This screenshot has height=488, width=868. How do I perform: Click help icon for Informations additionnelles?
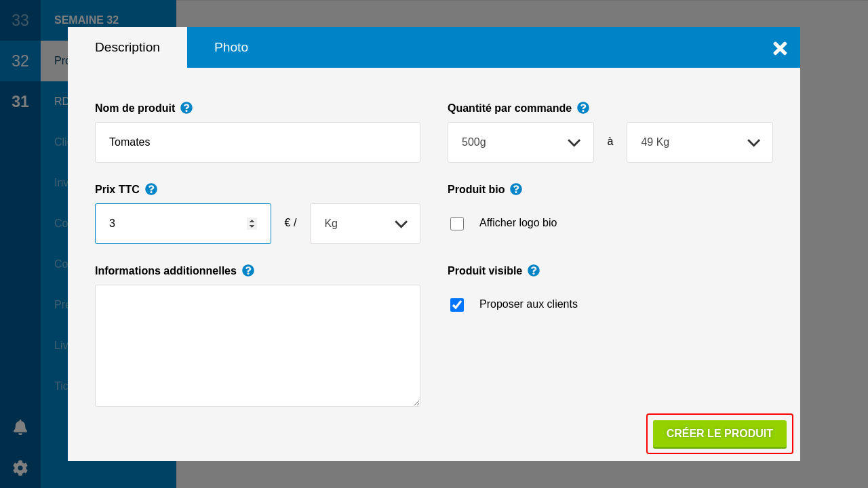click(248, 270)
